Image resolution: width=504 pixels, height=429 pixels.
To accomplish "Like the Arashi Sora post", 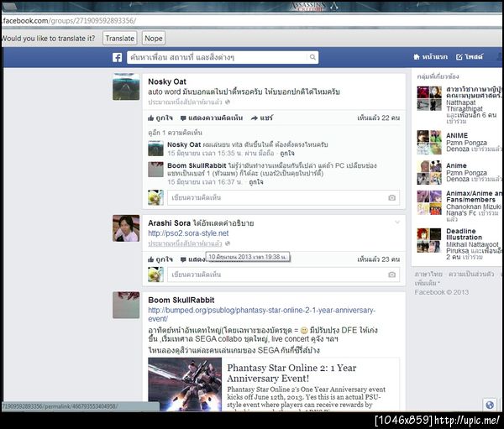I will 160,259.
